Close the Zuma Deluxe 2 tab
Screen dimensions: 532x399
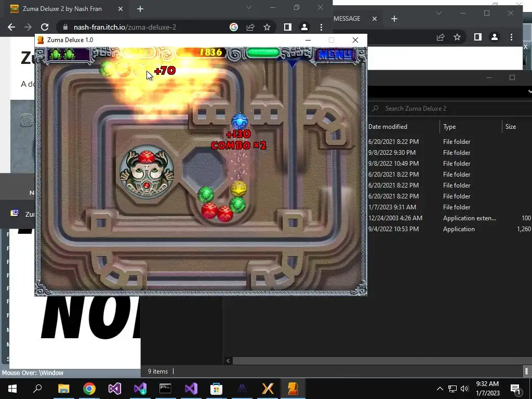121,9
